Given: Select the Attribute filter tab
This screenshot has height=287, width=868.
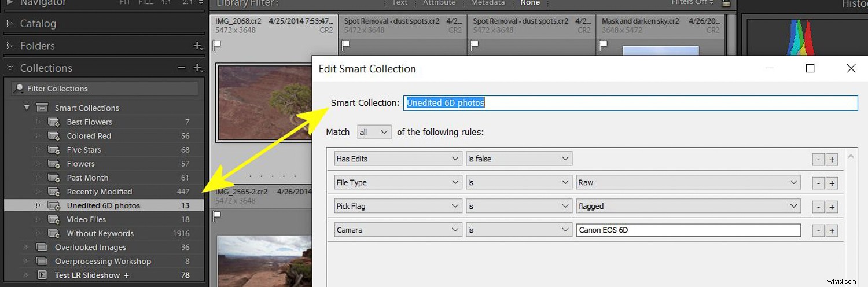Looking at the screenshot, I should pyautogui.click(x=439, y=3).
